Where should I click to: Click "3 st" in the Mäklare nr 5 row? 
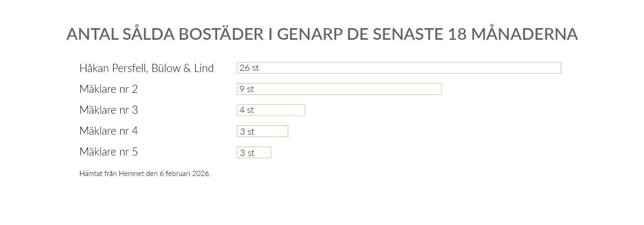[x=247, y=153]
